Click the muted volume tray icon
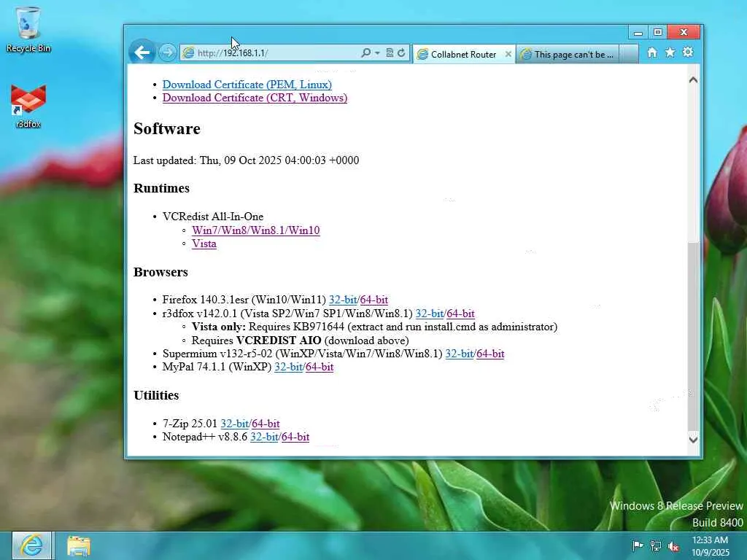This screenshot has width=747, height=560. [x=673, y=545]
